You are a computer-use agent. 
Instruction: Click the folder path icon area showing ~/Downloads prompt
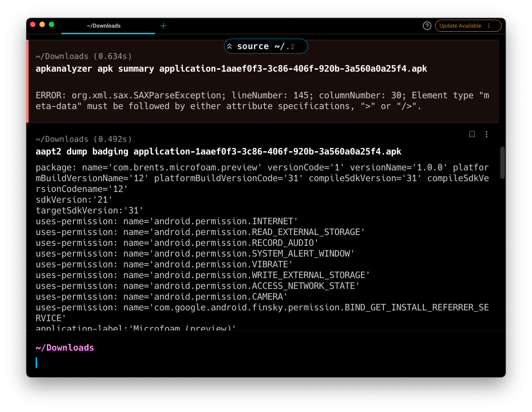[x=65, y=347]
